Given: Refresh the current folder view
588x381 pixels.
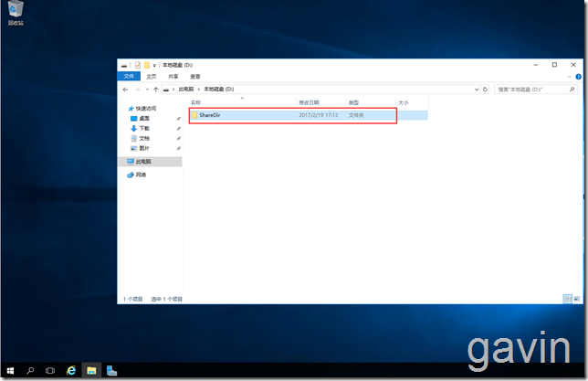Looking at the screenshot, I should [485, 90].
